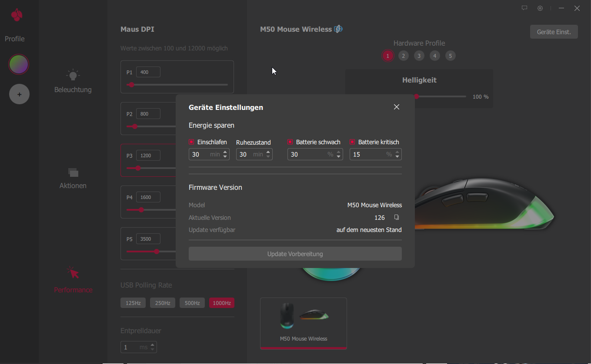
Task: Click the Ruhezustand value field
Action: [254, 154]
